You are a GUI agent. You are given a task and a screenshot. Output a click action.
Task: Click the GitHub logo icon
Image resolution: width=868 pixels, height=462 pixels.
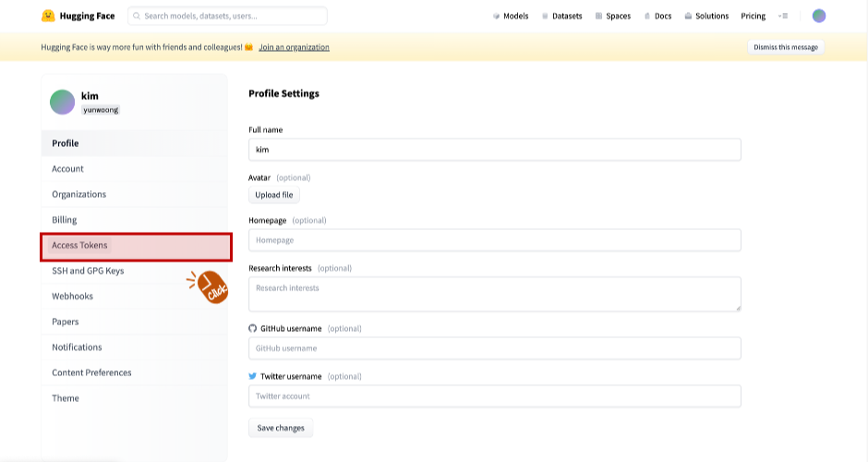[x=252, y=329]
